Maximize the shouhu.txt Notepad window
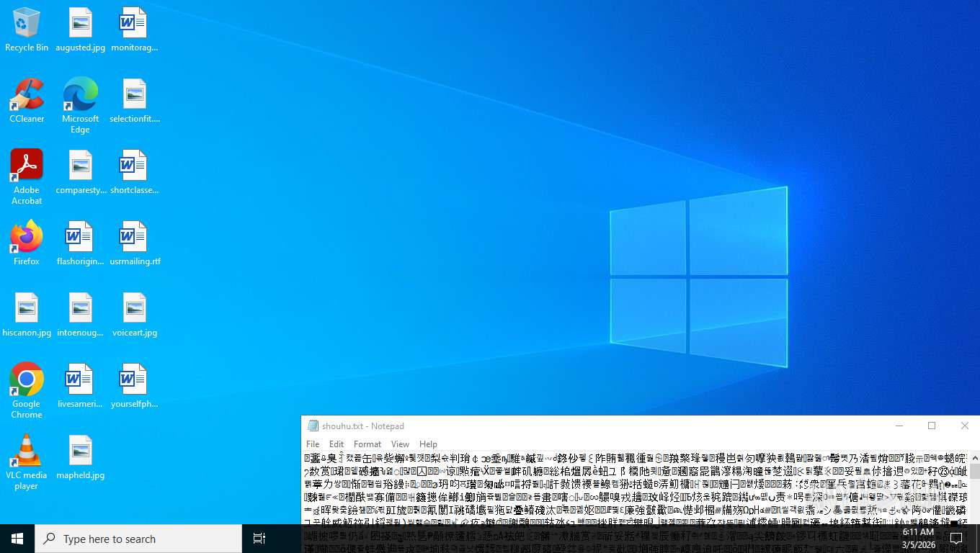980x553 pixels. click(x=932, y=426)
